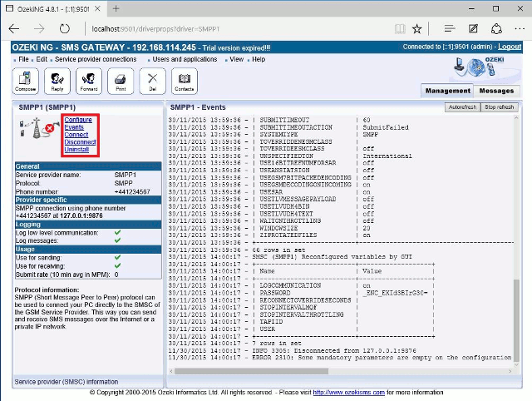Open Users and applications menu
The width and height of the screenshot is (532, 401).
click(x=185, y=59)
